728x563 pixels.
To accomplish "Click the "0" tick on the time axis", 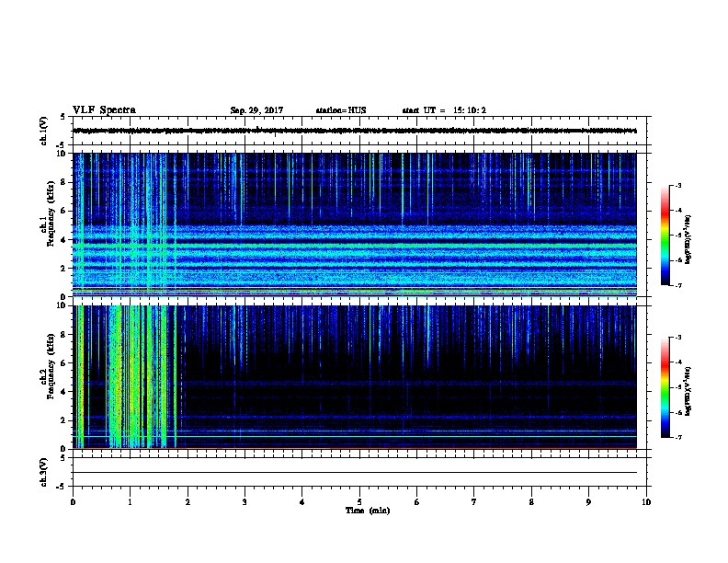I will pyautogui.click(x=73, y=501).
